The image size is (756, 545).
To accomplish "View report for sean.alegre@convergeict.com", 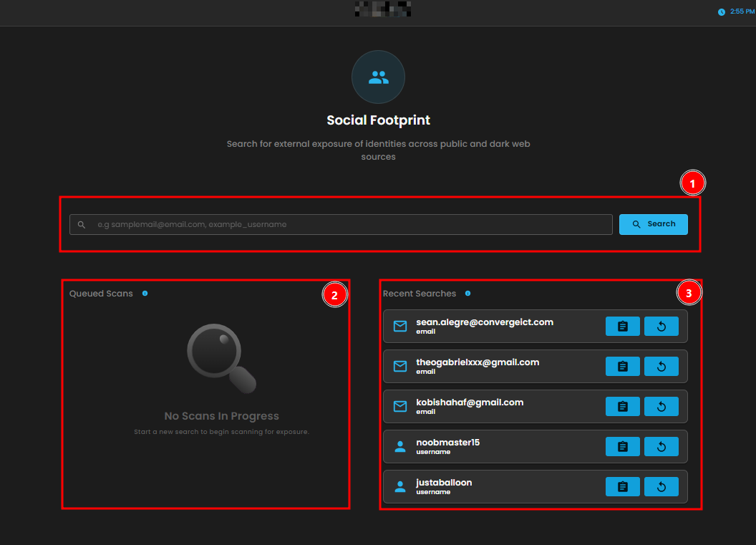I will [x=622, y=327].
